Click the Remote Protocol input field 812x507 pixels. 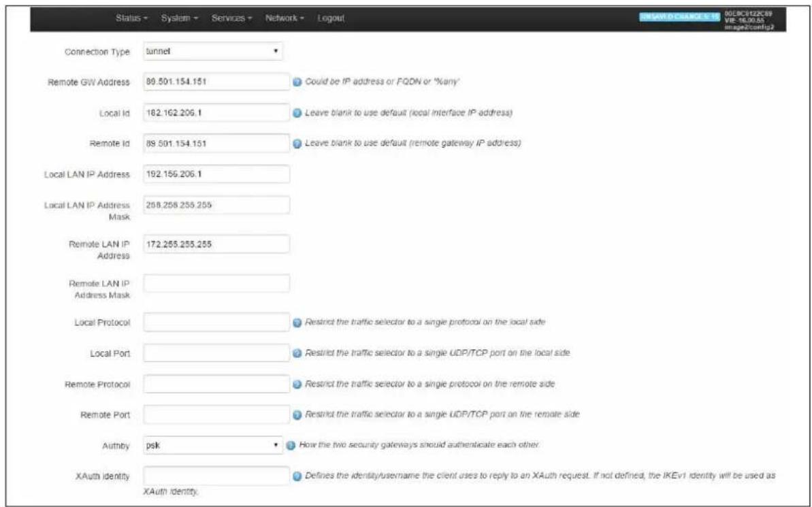coord(216,385)
